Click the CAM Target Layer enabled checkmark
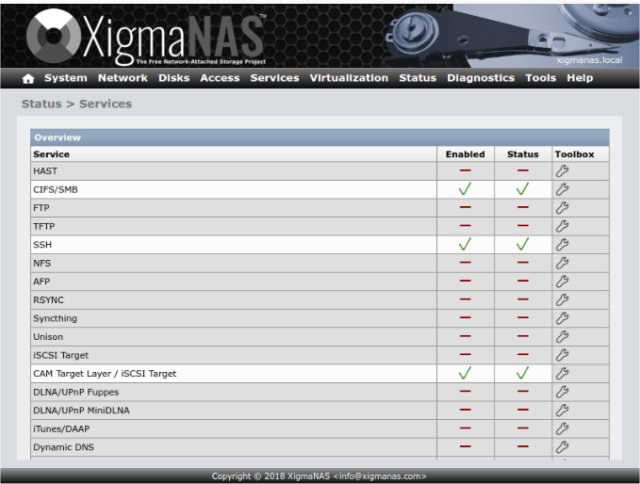640x484 pixels. click(465, 373)
